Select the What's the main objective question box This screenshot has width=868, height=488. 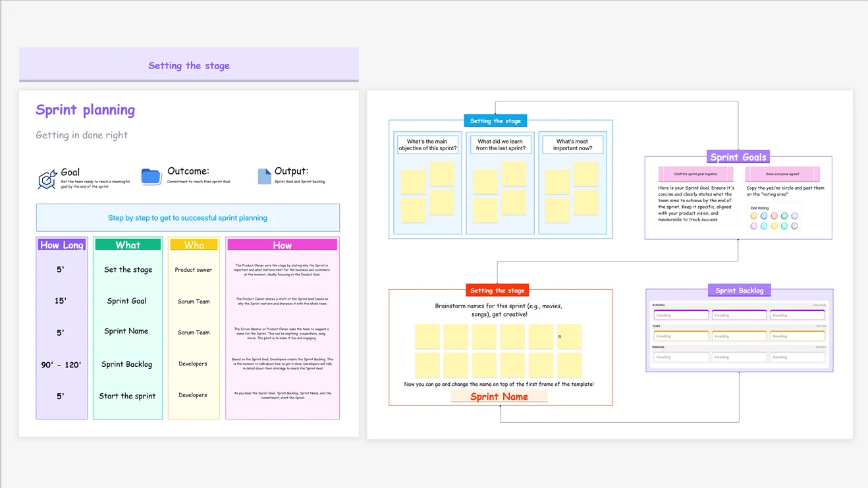point(427,145)
